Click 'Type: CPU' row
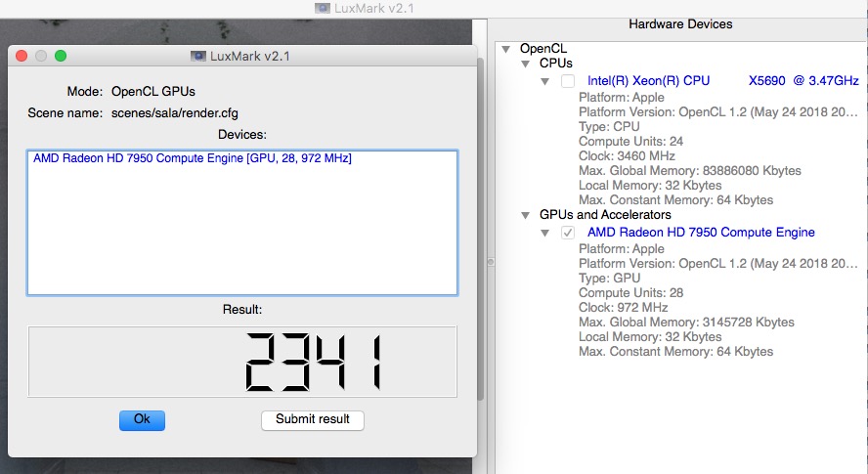 pos(609,126)
